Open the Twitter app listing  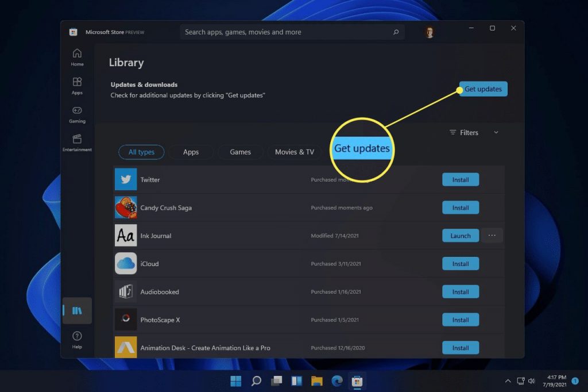pyautogui.click(x=150, y=179)
